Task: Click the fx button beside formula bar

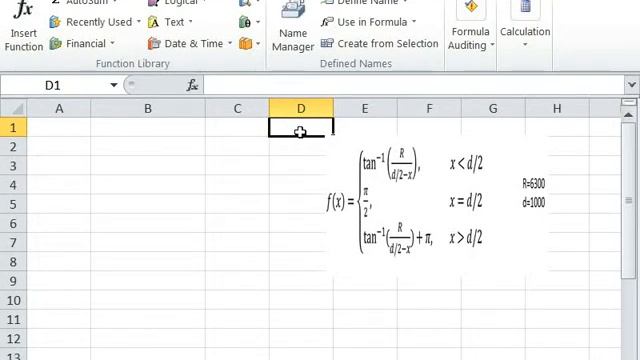Action: [x=192, y=85]
